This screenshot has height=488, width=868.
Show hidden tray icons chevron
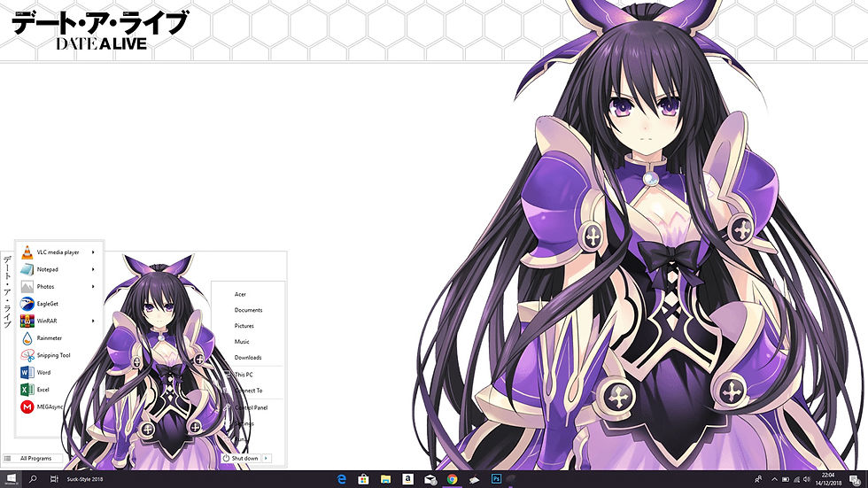(x=774, y=480)
